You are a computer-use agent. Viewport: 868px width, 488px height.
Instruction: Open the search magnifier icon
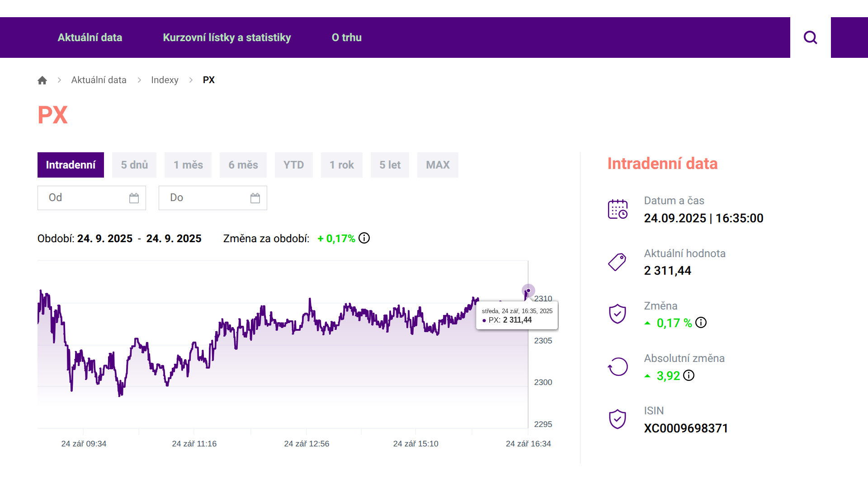pos(810,38)
